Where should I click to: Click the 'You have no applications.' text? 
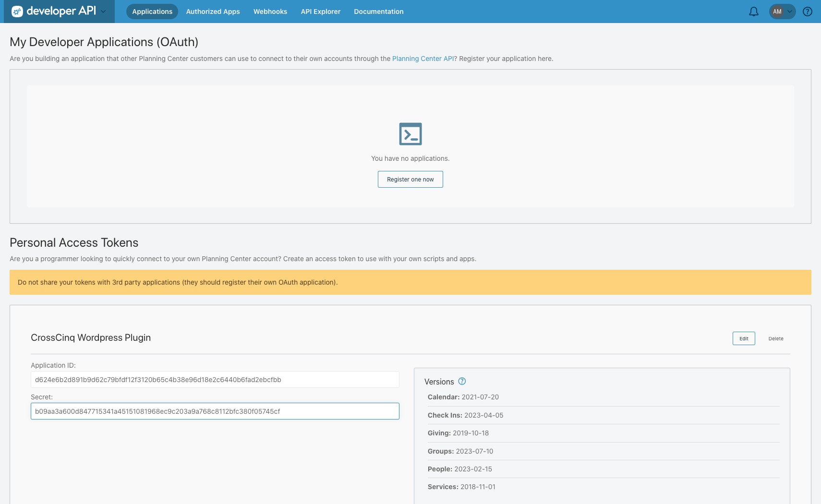pos(410,158)
